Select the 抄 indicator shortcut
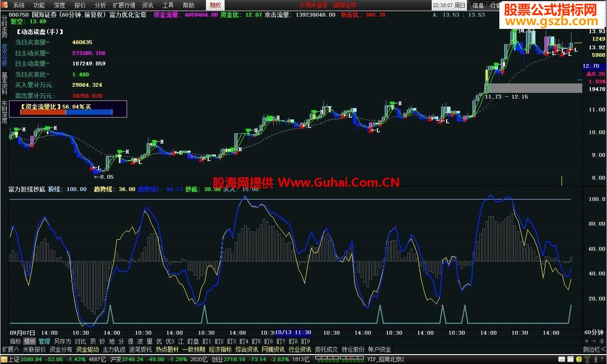The image size is (607, 364). 102,341
